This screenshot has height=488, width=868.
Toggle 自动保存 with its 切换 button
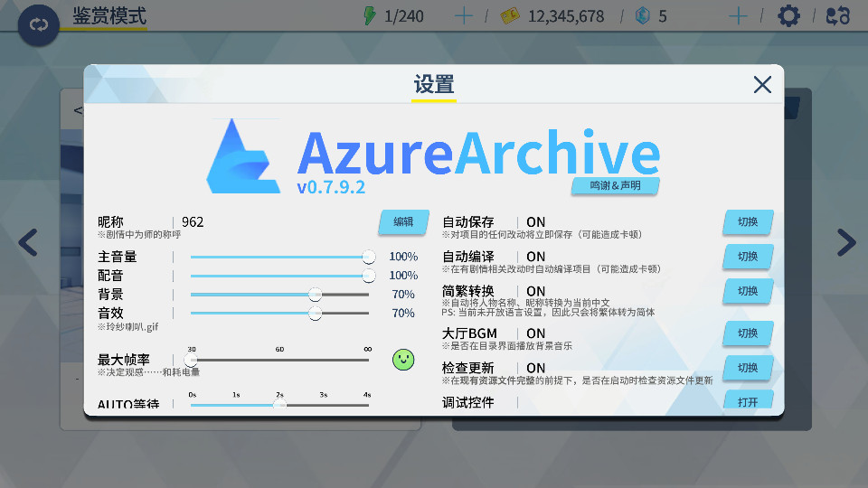(x=748, y=222)
